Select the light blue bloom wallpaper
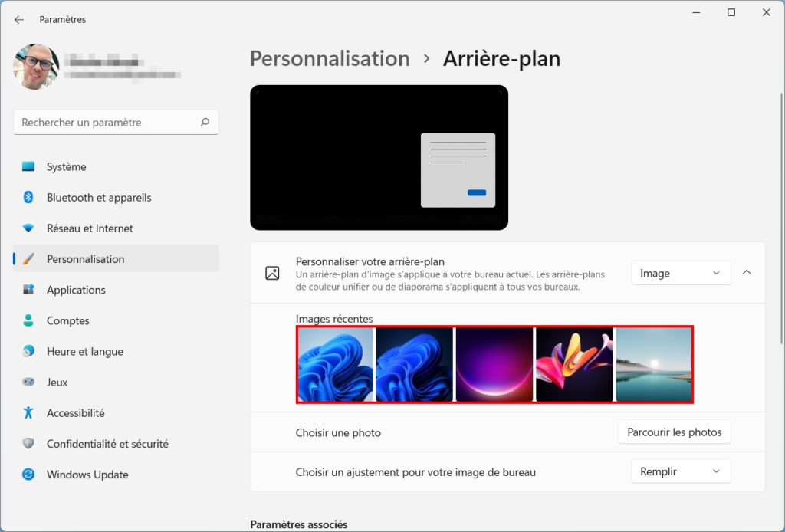 click(x=336, y=364)
